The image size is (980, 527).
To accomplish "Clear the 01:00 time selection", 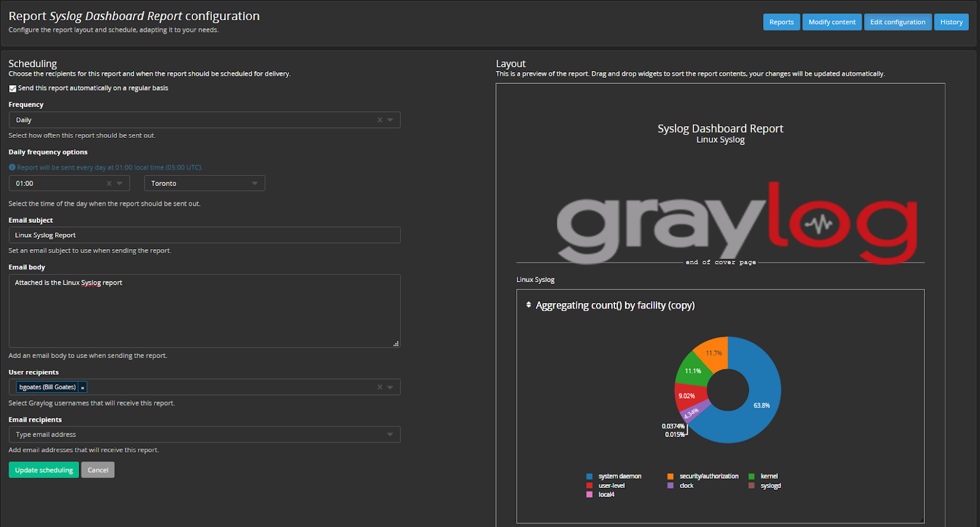I will pos(109,184).
